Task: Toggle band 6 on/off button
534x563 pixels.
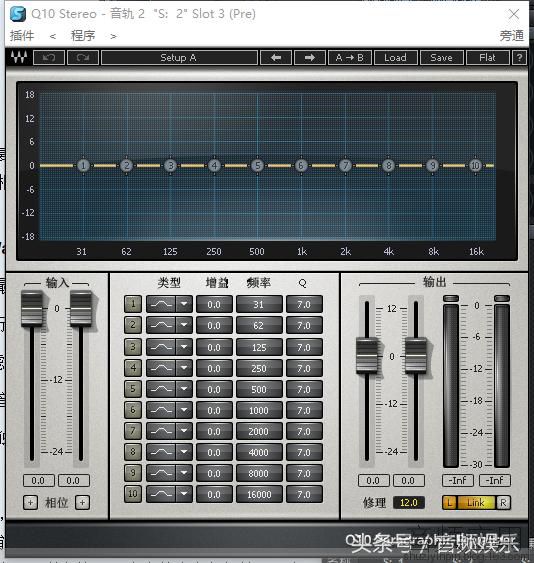Action: pyautogui.click(x=133, y=410)
